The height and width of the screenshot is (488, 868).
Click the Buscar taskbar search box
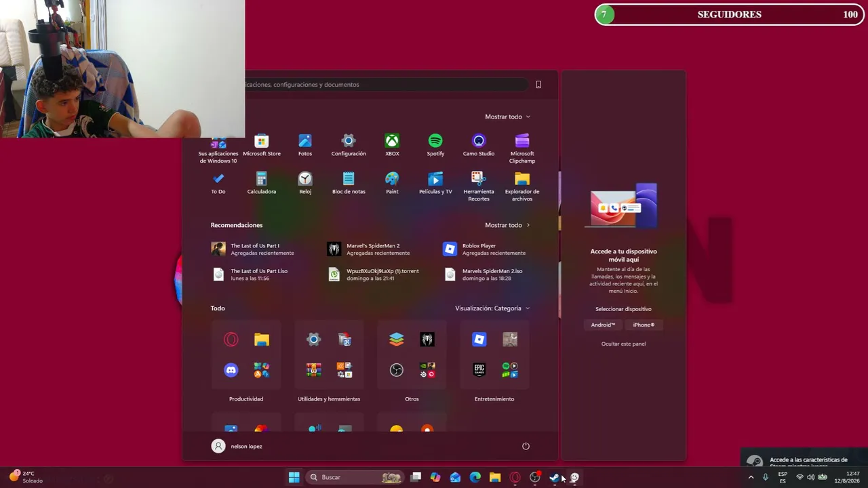pyautogui.click(x=354, y=477)
